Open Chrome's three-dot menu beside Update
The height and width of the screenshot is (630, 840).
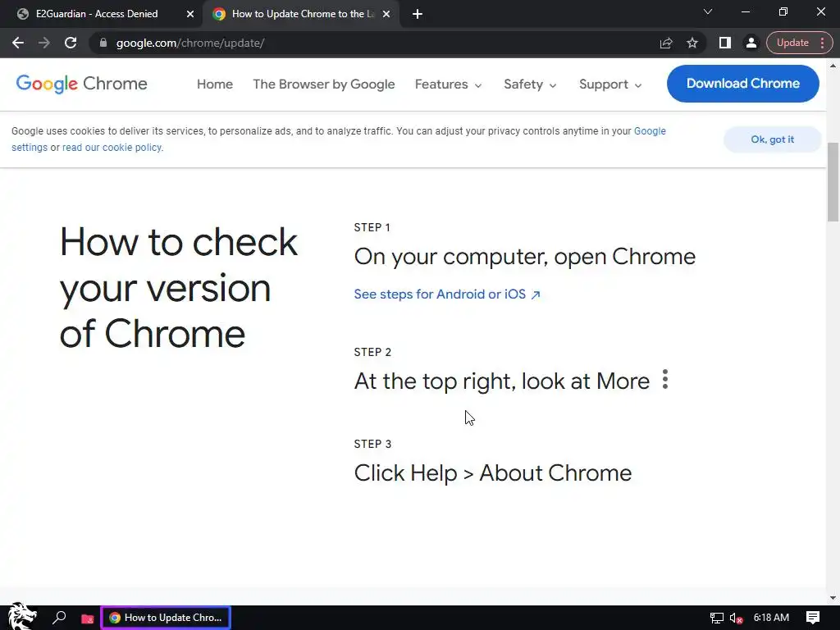(822, 43)
